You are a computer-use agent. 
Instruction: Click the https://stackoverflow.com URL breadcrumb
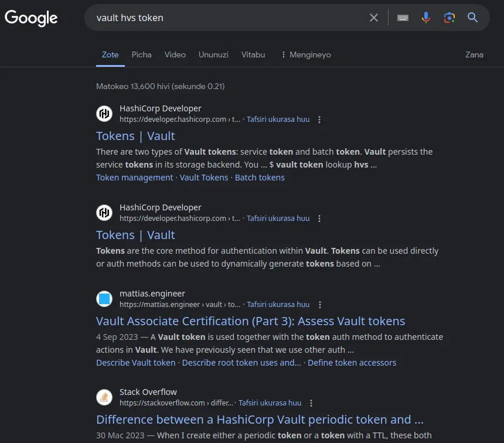[x=176, y=403]
